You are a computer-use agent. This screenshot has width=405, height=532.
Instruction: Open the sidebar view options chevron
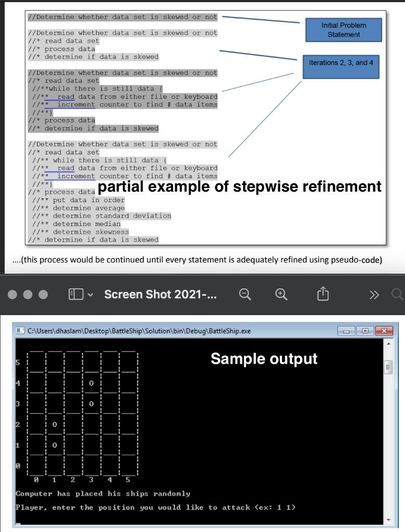90,295
